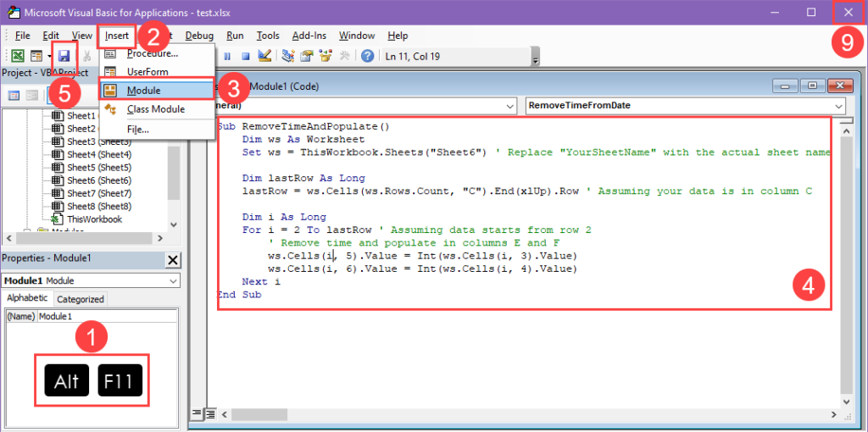Switch to the Alphabetic properties tab
868x432 pixels.
pos(27,298)
